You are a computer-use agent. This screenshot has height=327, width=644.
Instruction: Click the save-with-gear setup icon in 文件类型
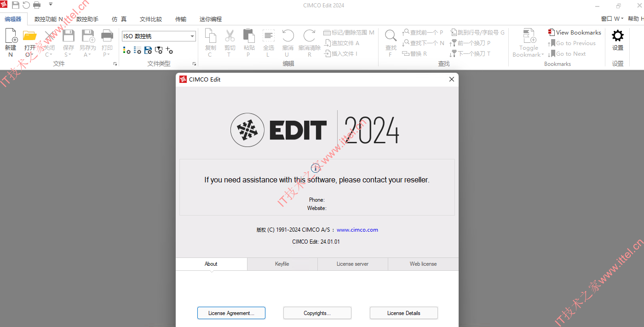click(148, 50)
